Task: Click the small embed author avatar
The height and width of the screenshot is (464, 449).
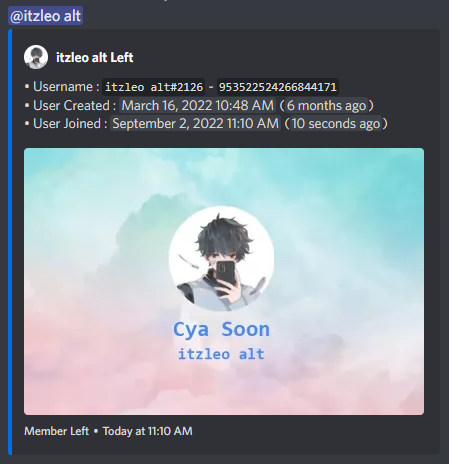Action: click(36, 57)
